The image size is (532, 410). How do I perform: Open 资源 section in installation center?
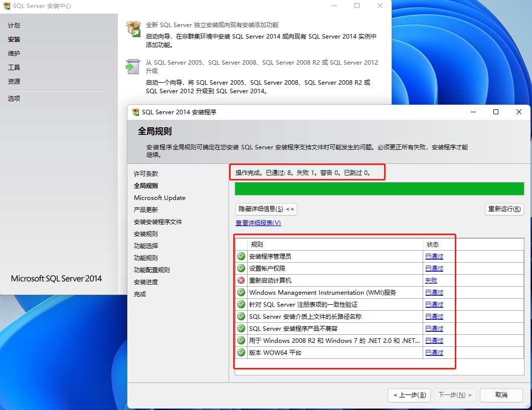click(14, 81)
